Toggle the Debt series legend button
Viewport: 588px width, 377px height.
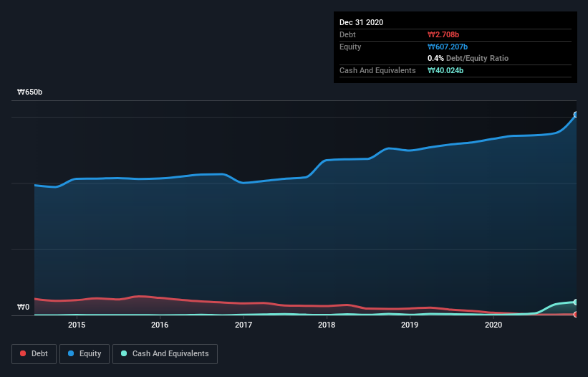(x=34, y=354)
